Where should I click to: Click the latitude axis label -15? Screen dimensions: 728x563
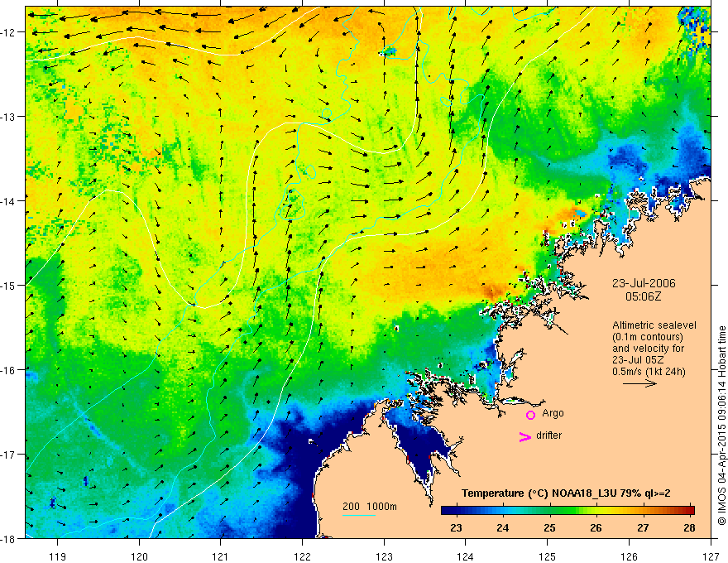point(7,285)
